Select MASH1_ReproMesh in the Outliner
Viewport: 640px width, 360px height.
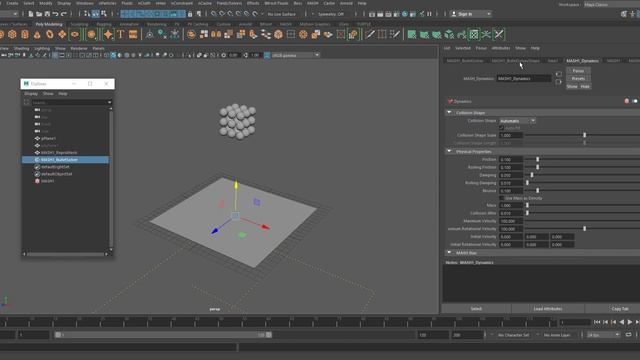59,153
